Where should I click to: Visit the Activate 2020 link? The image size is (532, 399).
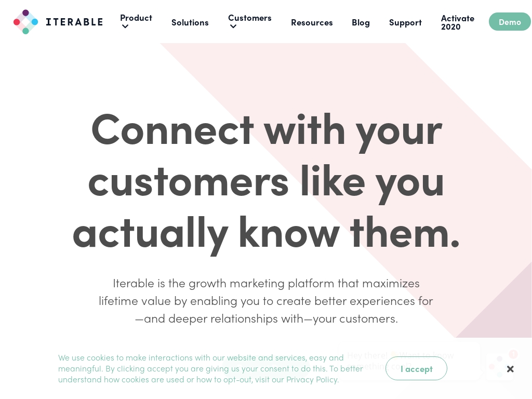point(457,22)
